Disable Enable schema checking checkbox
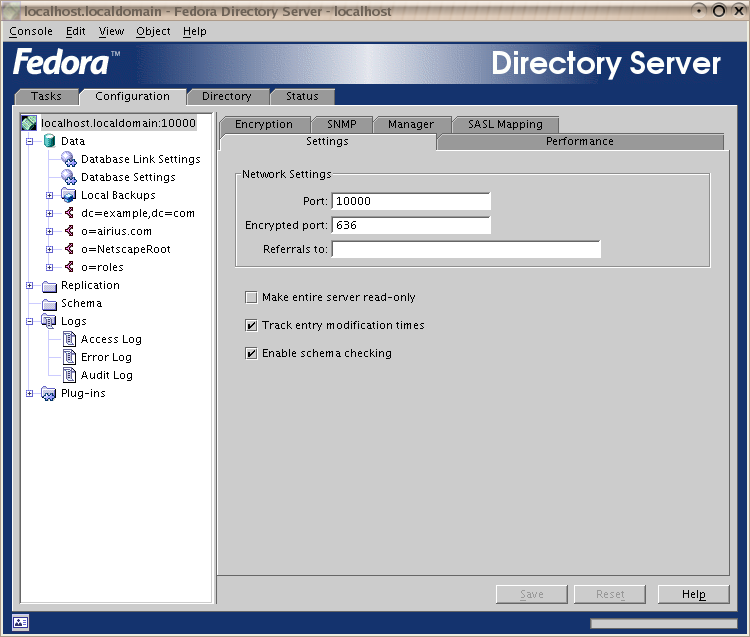Image resolution: width=750 pixels, height=637 pixels. (251, 353)
